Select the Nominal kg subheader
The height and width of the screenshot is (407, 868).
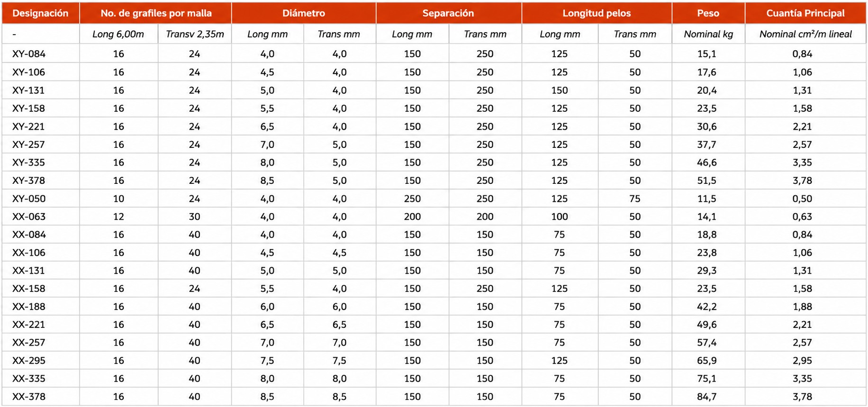click(x=708, y=34)
